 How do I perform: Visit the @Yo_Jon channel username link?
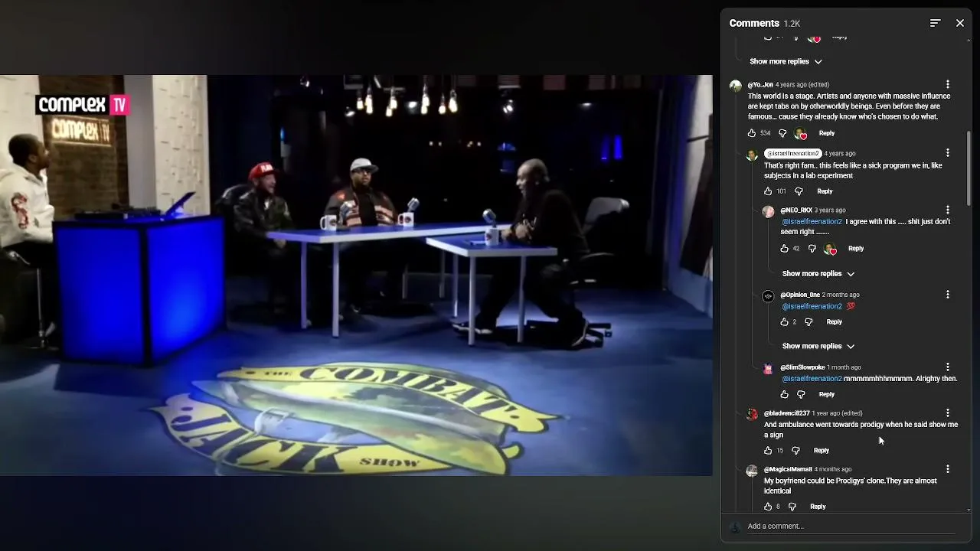(x=760, y=84)
